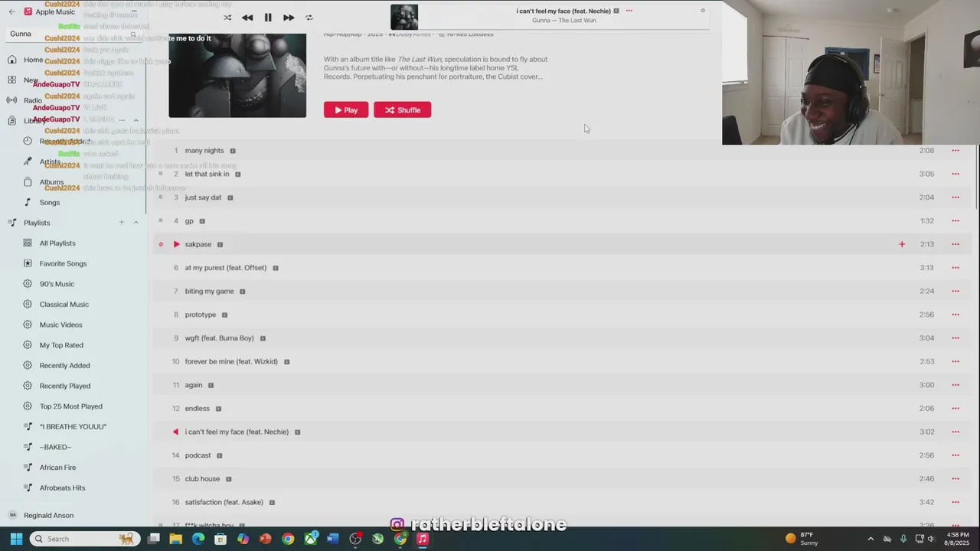Open Top 25 Most Played playlist
Screen dimensions: 980x551
pos(70,406)
